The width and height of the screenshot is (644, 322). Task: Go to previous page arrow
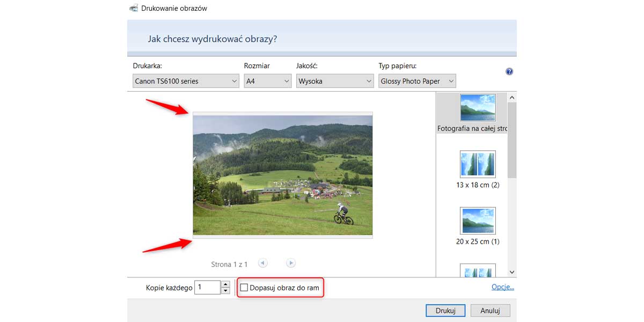(x=262, y=263)
